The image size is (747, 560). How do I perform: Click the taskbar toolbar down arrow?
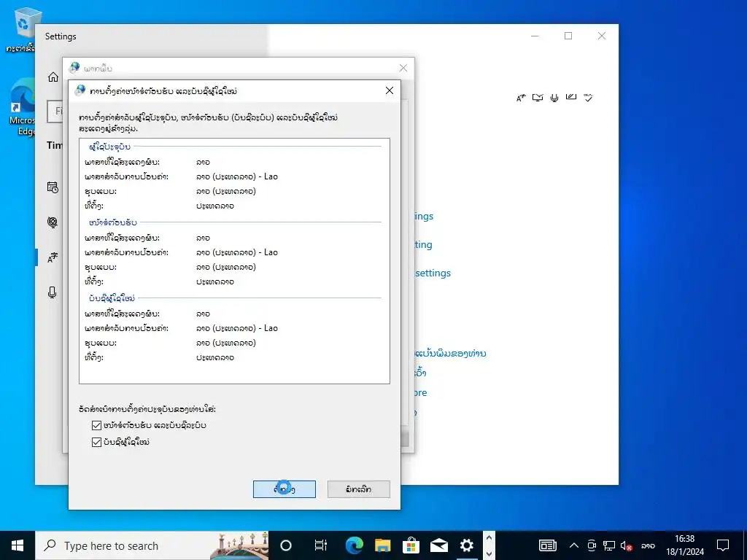click(489, 554)
